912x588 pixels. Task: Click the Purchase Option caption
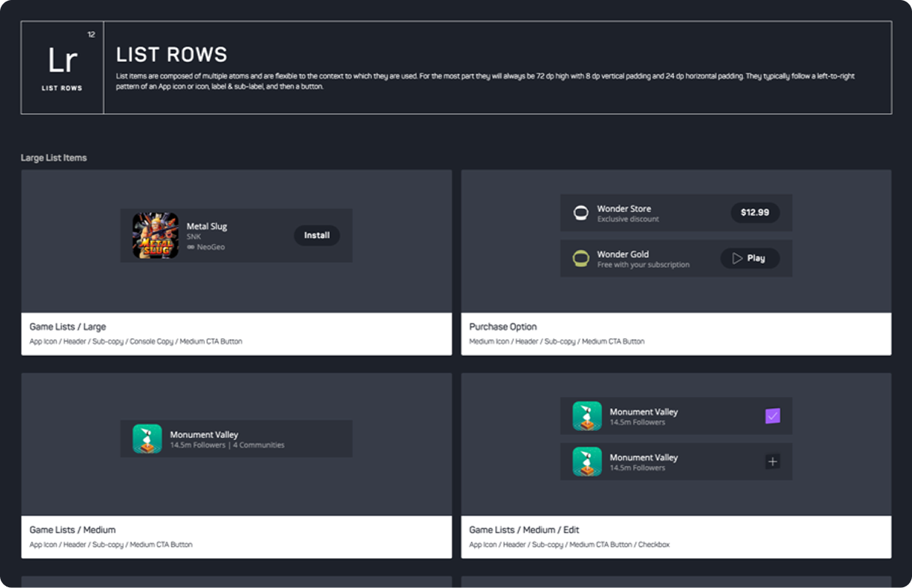coord(503,327)
